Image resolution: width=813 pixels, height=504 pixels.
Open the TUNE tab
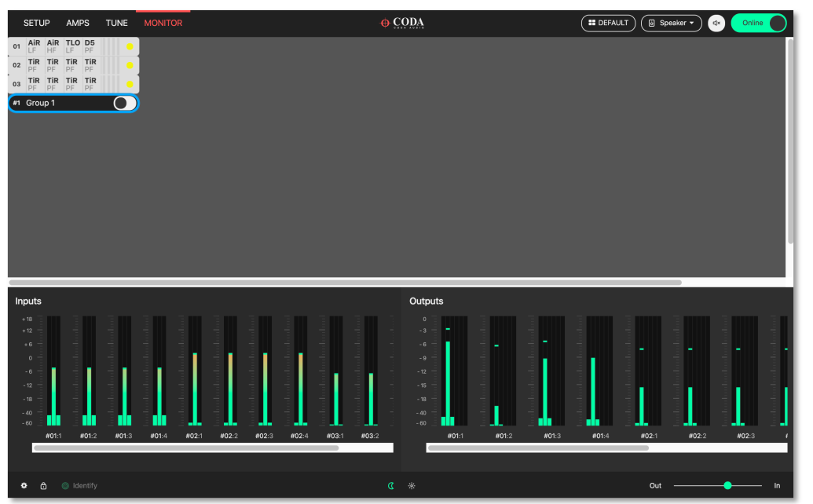(x=116, y=23)
